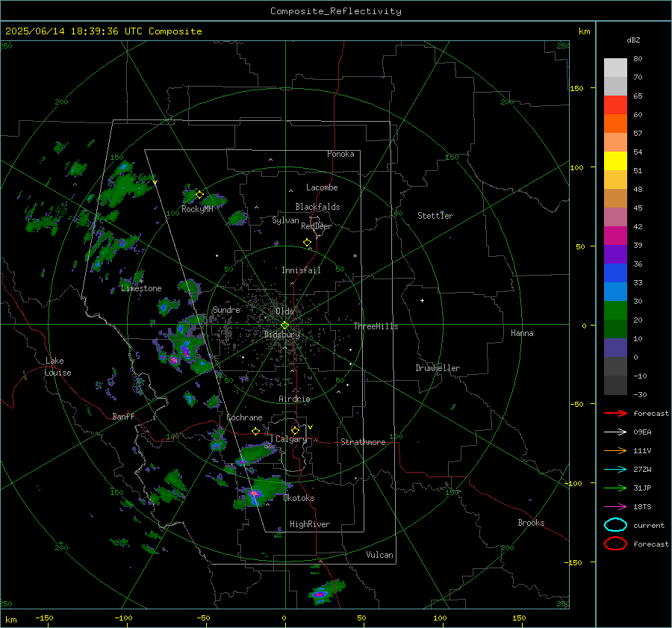Click the Sundre town label
The height and width of the screenshot is (628, 672).
[226, 309]
